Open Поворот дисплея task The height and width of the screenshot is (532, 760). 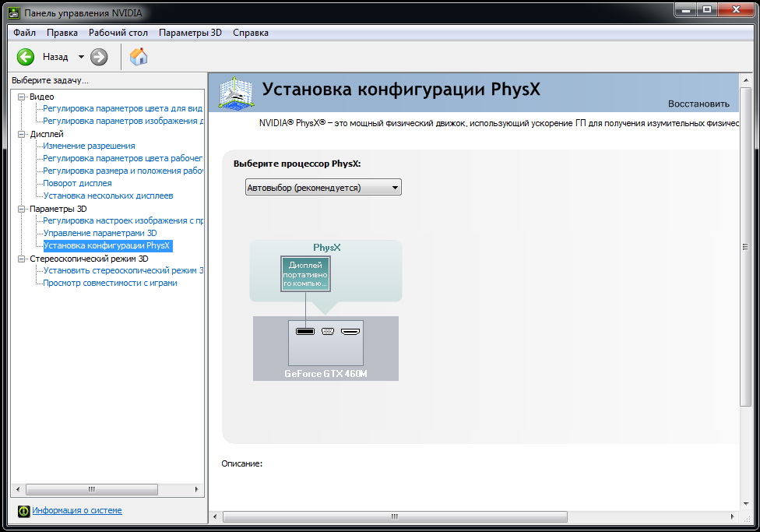(78, 183)
